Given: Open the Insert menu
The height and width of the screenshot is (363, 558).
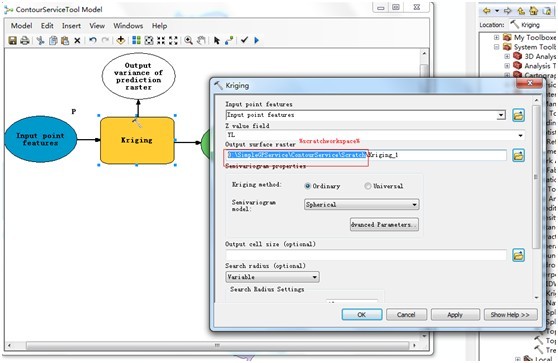Looking at the screenshot, I should tap(71, 26).
